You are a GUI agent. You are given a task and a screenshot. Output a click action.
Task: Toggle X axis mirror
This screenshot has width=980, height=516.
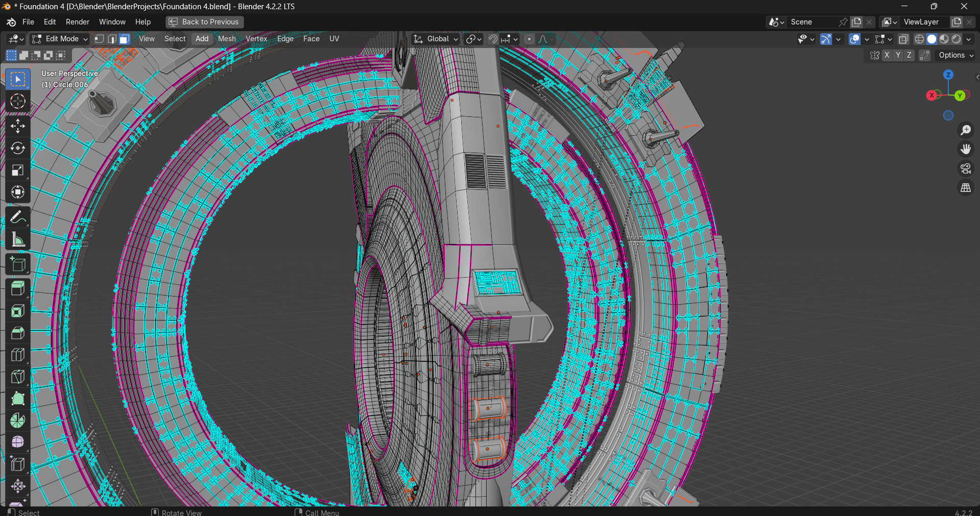(x=887, y=55)
